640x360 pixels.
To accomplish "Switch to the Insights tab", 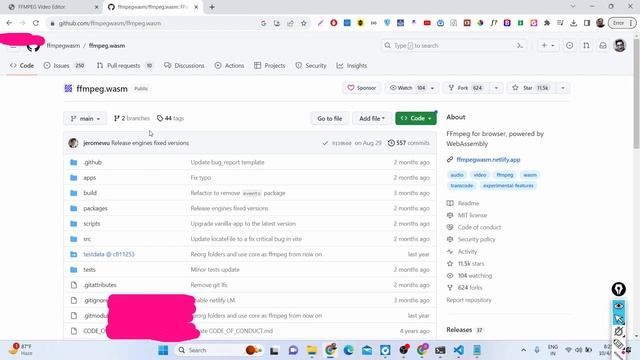I will (351, 65).
